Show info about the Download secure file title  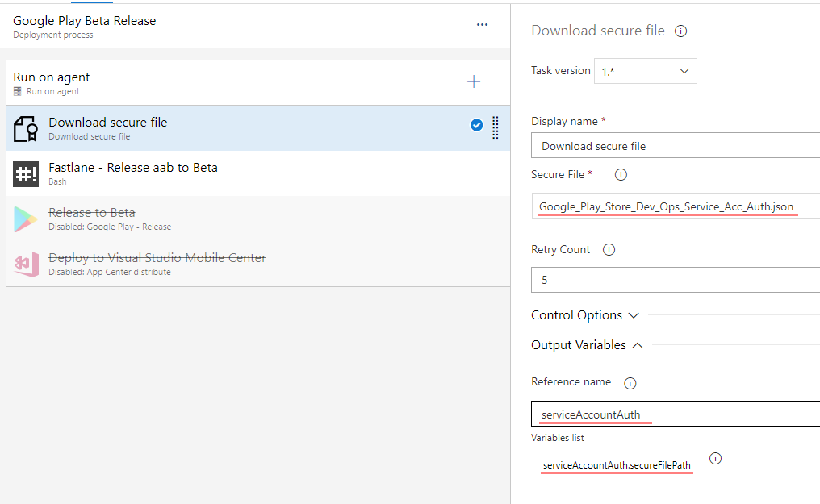tap(681, 31)
